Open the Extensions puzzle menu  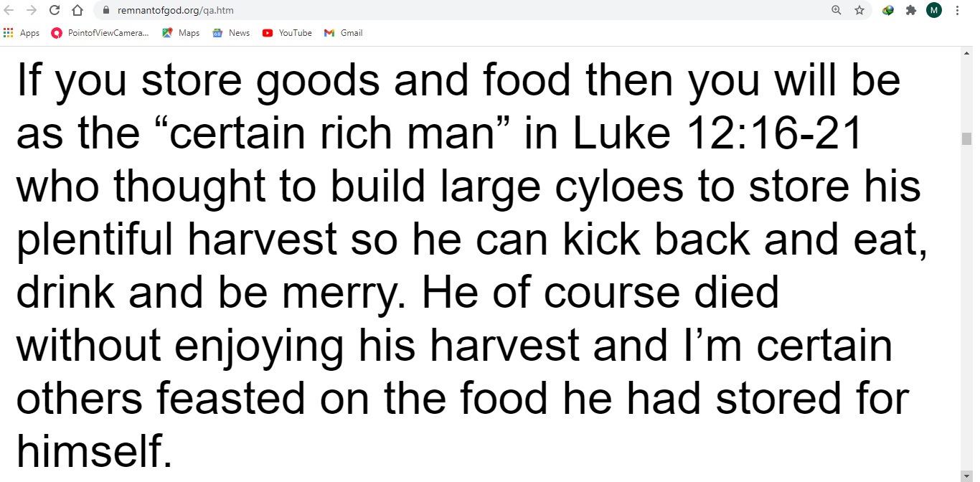[911, 10]
